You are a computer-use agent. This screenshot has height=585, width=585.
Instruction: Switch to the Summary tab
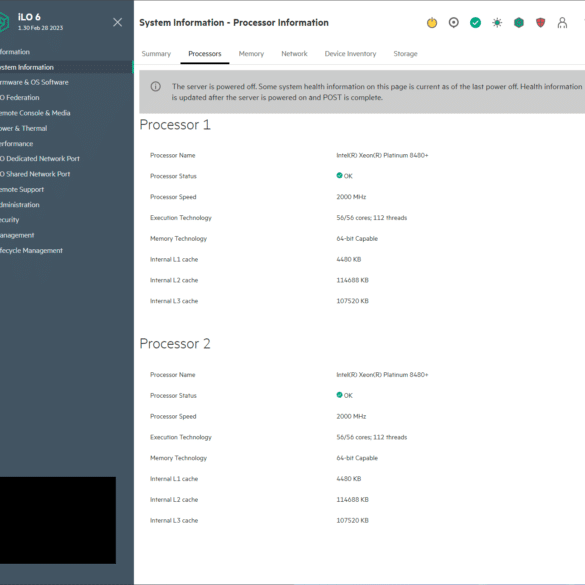[156, 54]
